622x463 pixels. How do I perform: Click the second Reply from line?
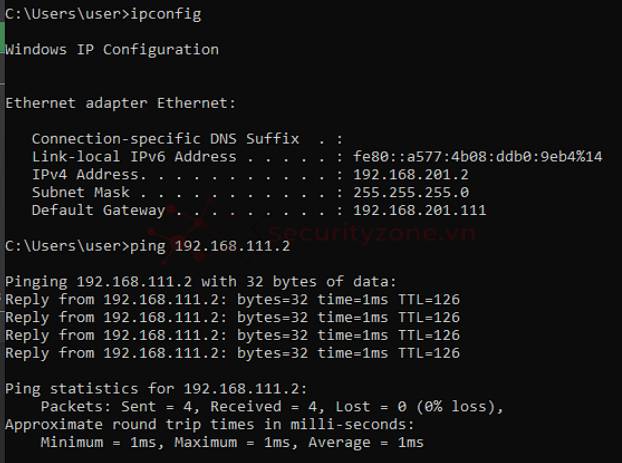coord(232,317)
